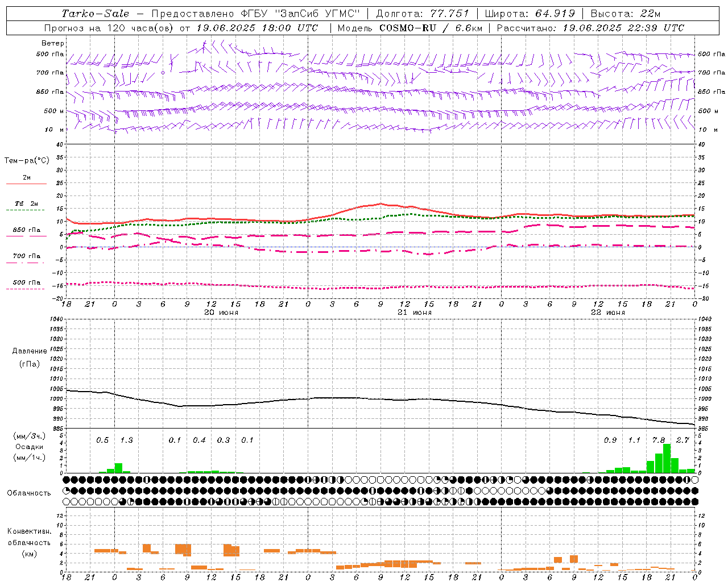Select the 'Рассчитано: 19.06.2025 22:39 UTC' timestamp
This screenshot has height=582, width=728.
(x=590, y=28)
